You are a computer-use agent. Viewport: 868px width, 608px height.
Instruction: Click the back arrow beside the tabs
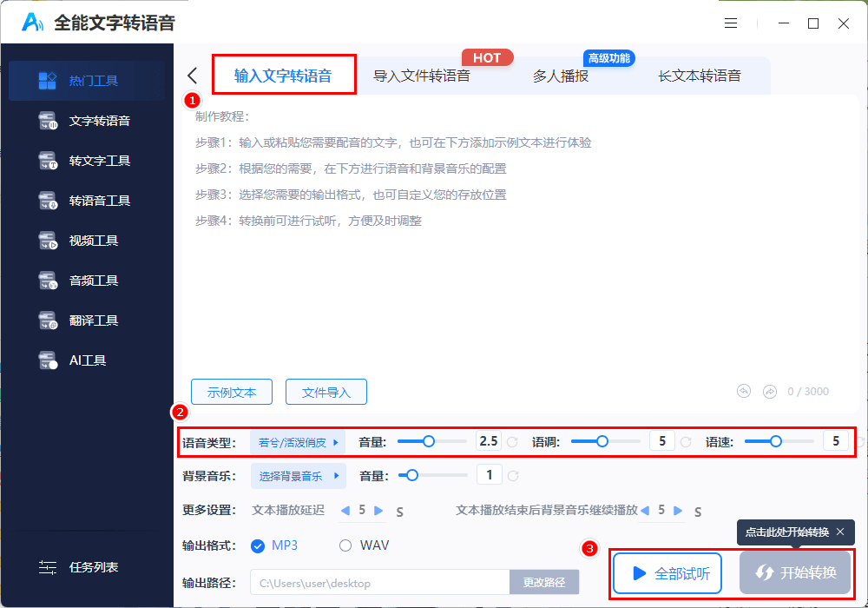click(192, 76)
